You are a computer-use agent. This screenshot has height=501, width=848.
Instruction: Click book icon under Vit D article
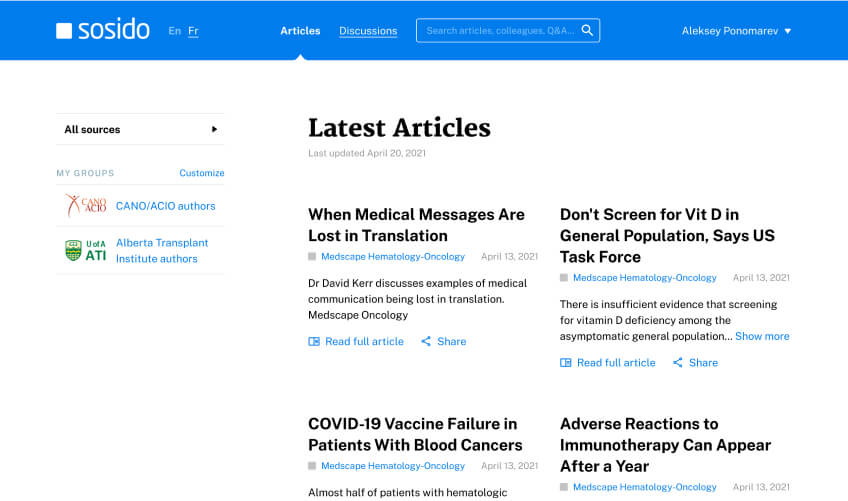pyautogui.click(x=566, y=363)
